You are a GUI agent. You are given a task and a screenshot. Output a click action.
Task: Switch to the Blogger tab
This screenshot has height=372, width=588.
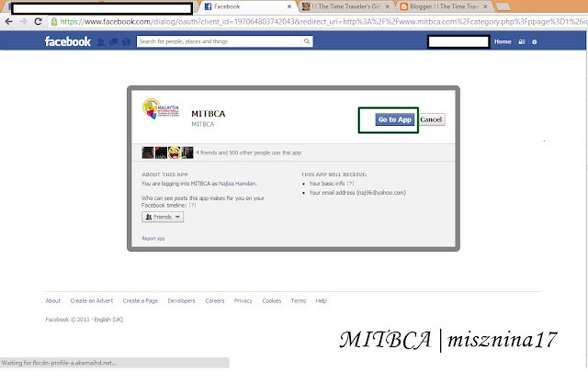pyautogui.click(x=444, y=6)
